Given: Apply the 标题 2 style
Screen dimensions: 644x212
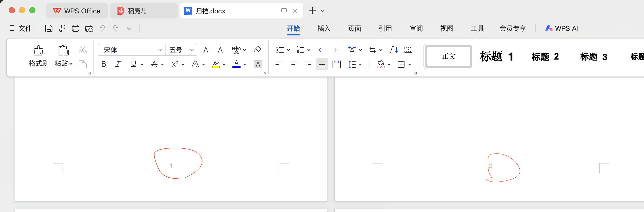Looking at the screenshot, I should click(545, 56).
